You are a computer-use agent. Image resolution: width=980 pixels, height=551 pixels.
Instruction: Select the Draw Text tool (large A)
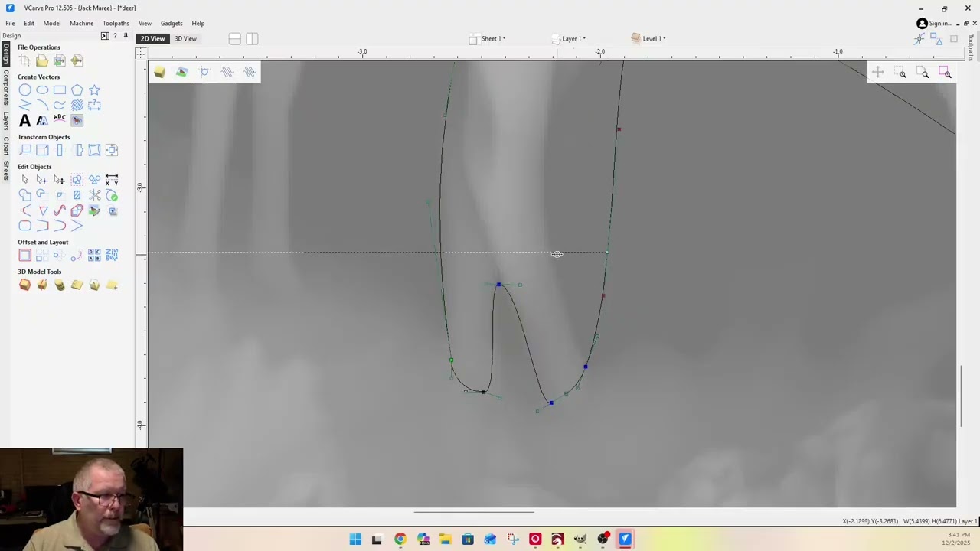(24, 120)
